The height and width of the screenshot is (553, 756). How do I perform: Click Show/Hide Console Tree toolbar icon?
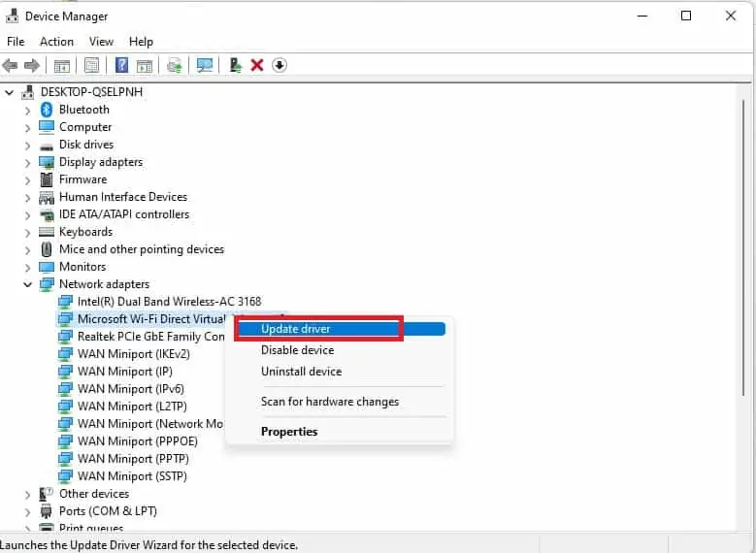62,66
